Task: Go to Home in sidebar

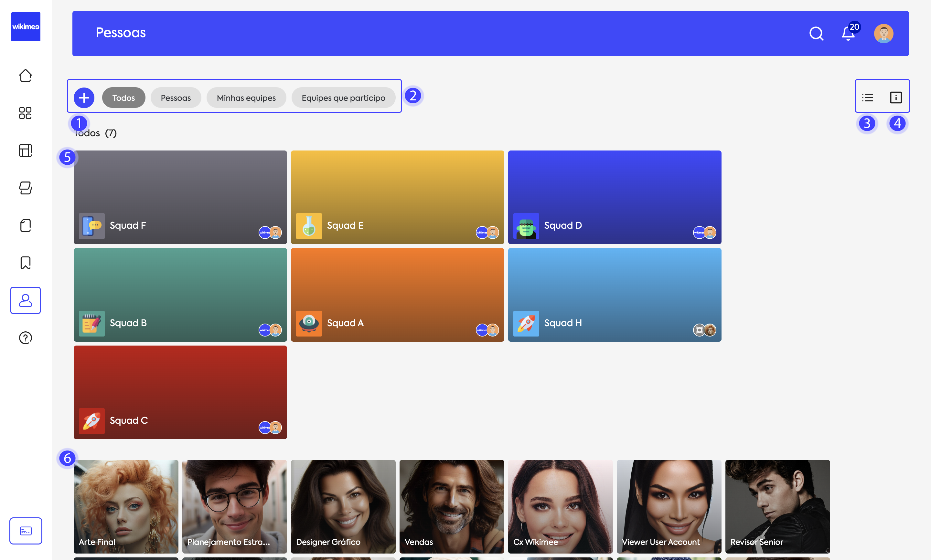Action: coord(25,76)
